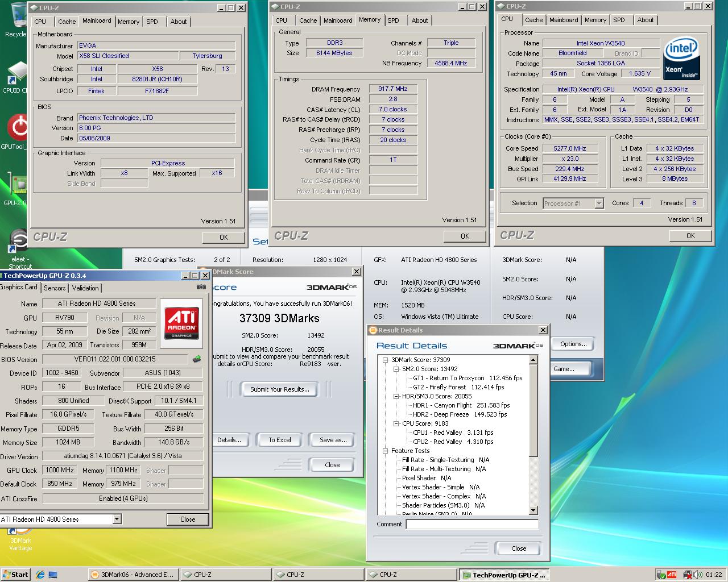Click the Result Details scroll down arrow
Image resolution: width=728 pixels, height=582 pixels.
[x=533, y=510]
